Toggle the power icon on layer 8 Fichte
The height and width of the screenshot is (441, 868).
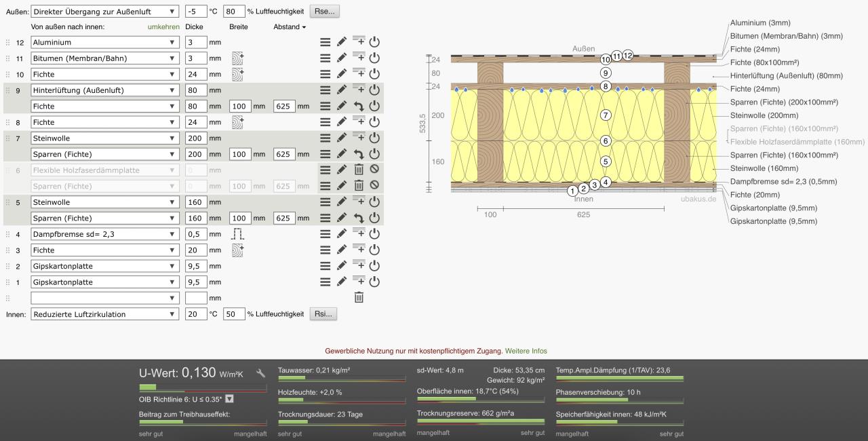click(x=374, y=122)
